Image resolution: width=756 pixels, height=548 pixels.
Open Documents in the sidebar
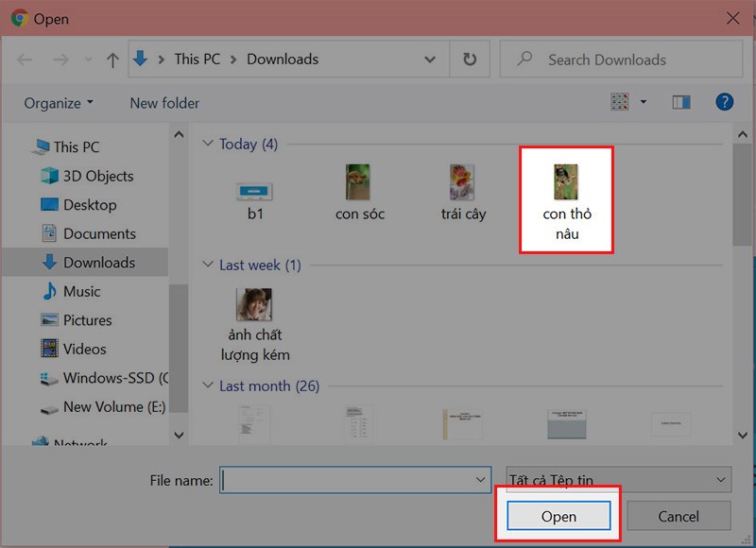pyautogui.click(x=89, y=233)
